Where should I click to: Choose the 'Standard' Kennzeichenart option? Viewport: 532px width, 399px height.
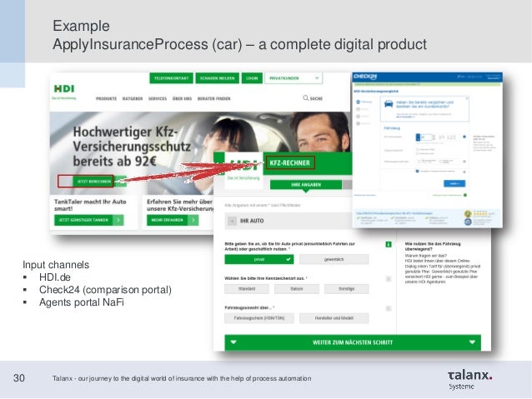pos(247,289)
